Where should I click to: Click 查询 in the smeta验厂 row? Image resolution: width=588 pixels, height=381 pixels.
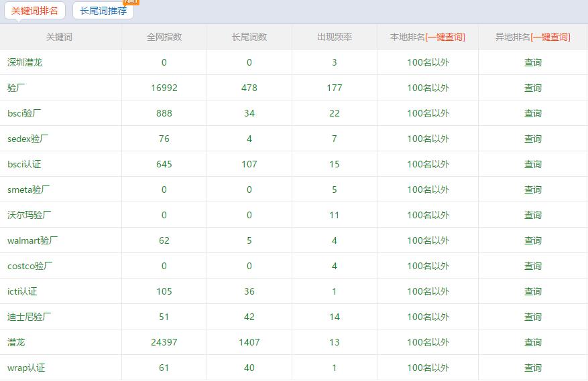(533, 190)
